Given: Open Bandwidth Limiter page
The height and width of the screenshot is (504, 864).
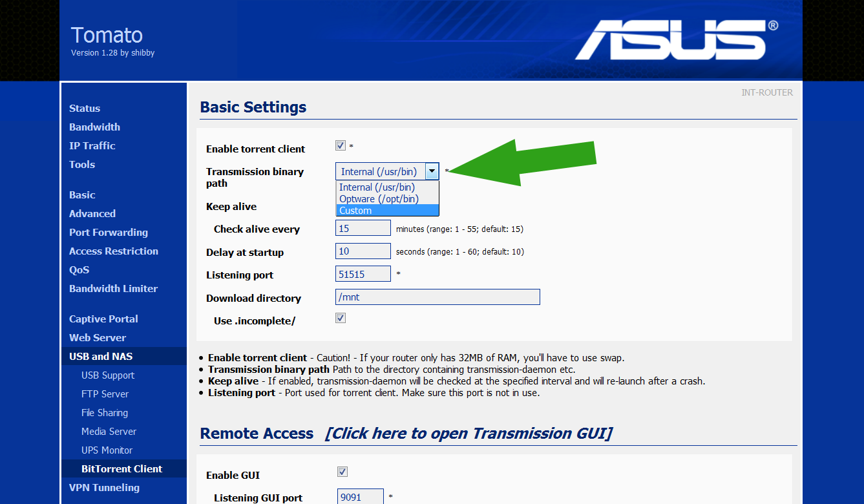Looking at the screenshot, I should [x=113, y=289].
